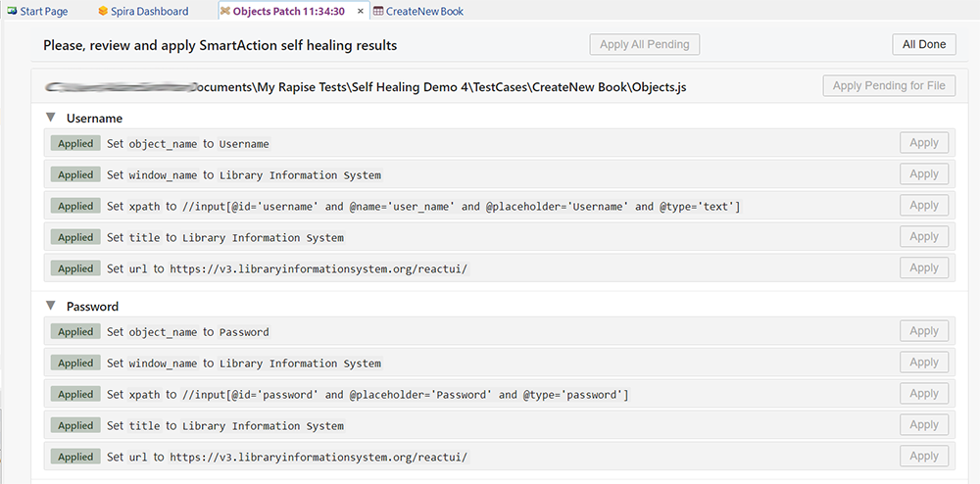
Task: Collapse the Password section
Action: click(50, 306)
